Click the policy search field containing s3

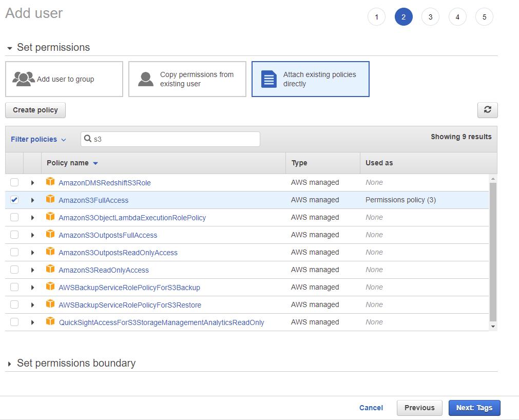click(x=170, y=139)
